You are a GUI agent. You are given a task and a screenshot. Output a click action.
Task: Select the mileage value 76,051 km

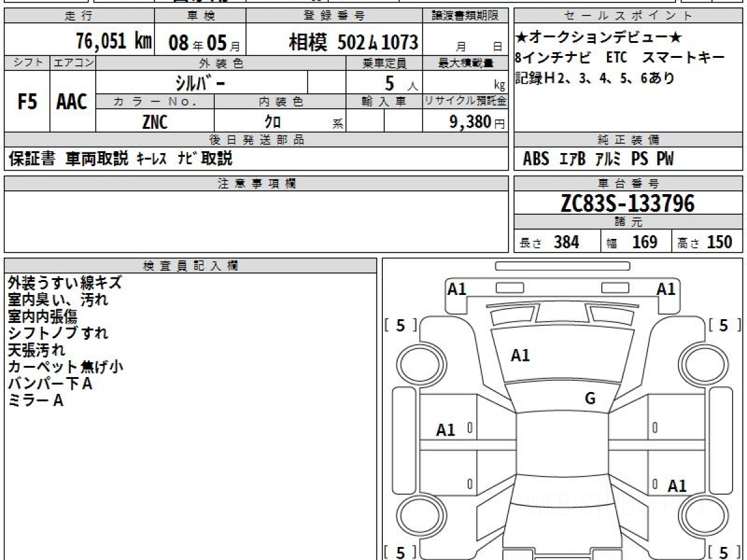tap(113, 42)
